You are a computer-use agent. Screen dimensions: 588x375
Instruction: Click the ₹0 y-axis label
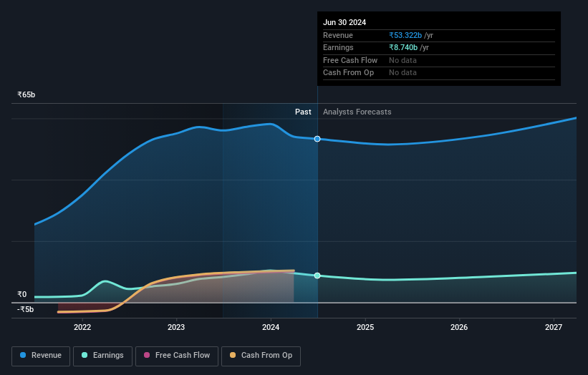click(22, 294)
